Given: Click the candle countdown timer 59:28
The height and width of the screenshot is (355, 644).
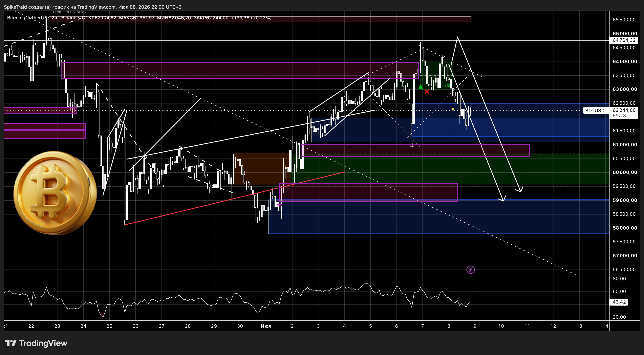Looking at the screenshot, I should 619,116.
